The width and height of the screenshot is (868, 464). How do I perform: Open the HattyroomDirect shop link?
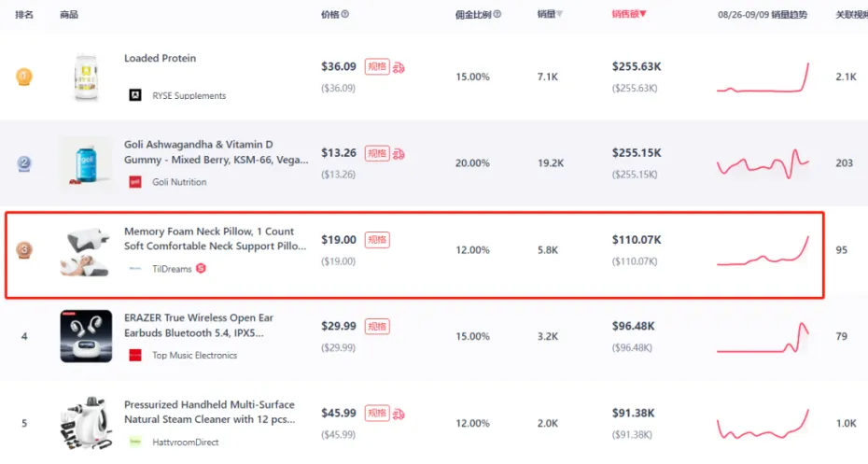tap(188, 442)
